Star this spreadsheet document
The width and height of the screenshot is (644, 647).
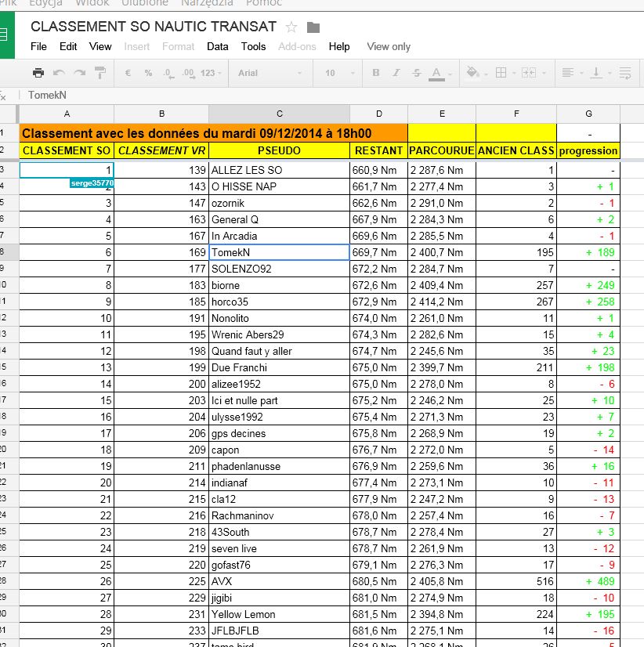(291, 27)
